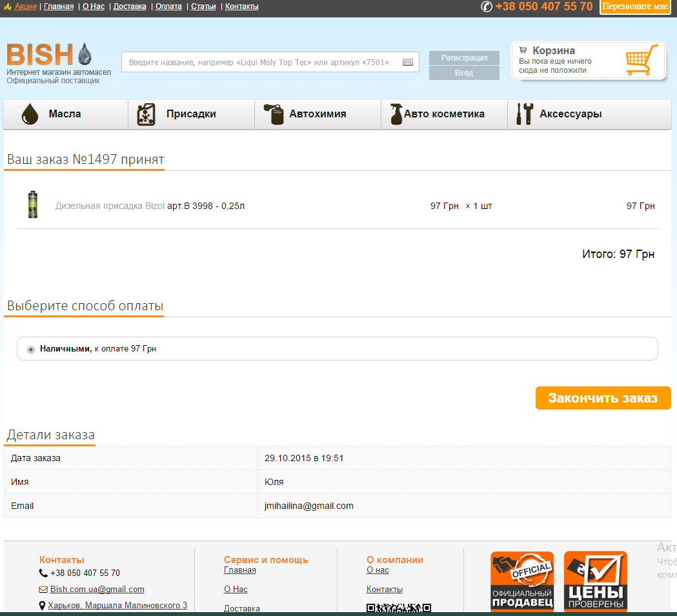Click the Официальный продавец badge
Screen dimensions: 677x616
[522, 581]
